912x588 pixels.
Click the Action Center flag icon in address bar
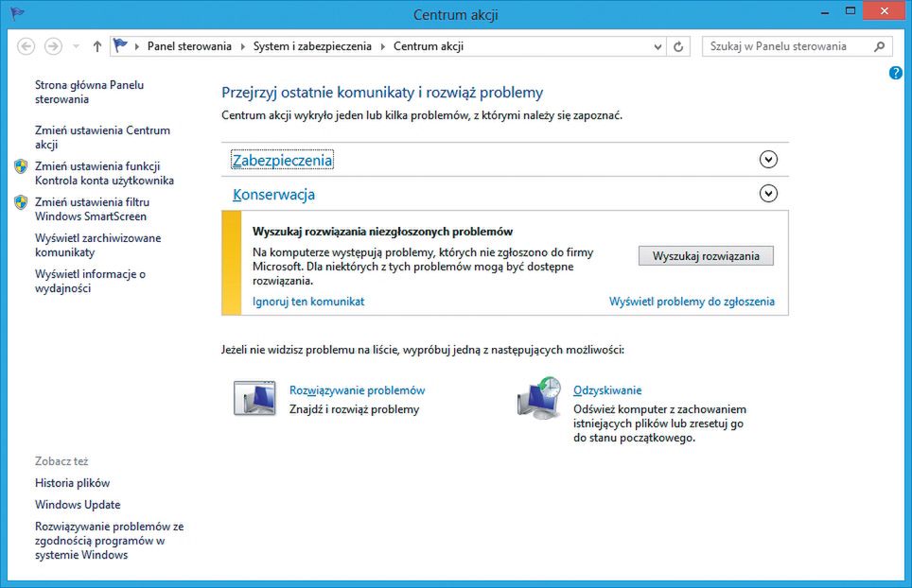pos(120,45)
